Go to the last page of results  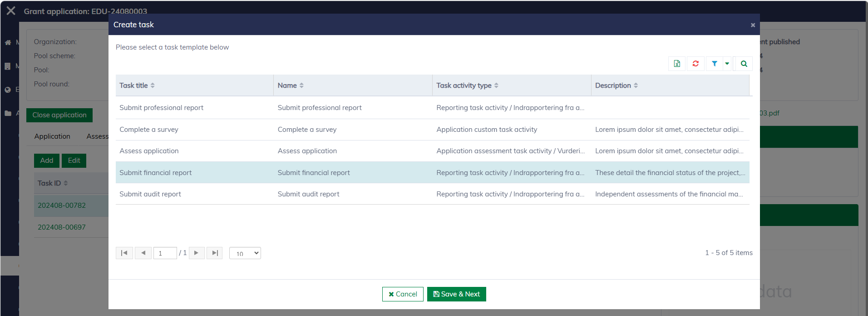[215, 253]
